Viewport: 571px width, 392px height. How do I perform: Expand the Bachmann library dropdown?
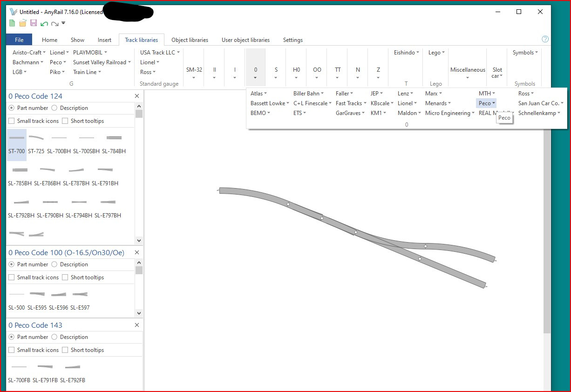coord(28,62)
